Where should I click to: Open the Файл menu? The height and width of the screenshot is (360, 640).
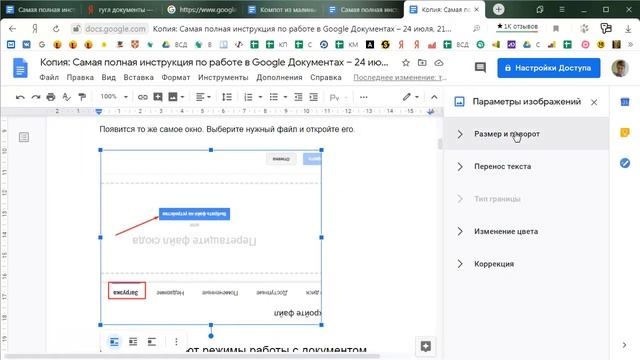pos(49,78)
